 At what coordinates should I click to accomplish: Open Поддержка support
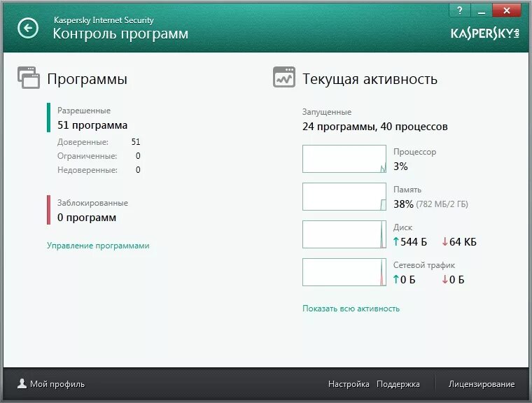pos(398,383)
